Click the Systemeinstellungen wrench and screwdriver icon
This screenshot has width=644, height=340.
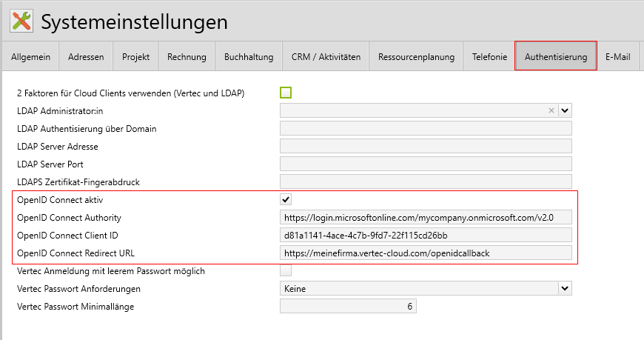pos(23,21)
